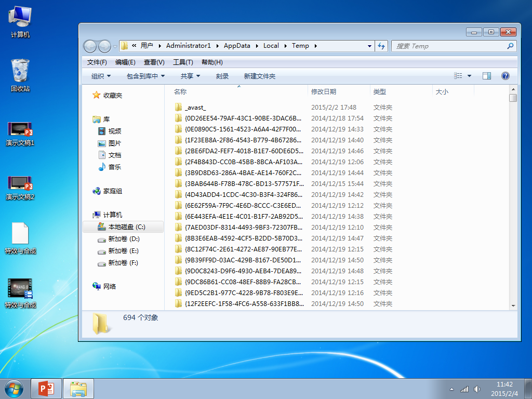Go back with the Explorer back arrow
Screen dimensions: 532x399
click(x=90, y=46)
